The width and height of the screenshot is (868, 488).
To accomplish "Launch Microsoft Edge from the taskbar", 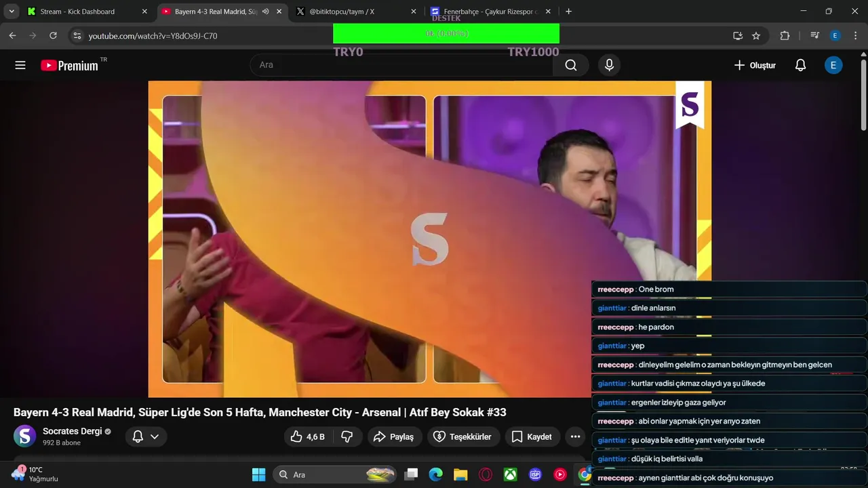I will (x=435, y=474).
